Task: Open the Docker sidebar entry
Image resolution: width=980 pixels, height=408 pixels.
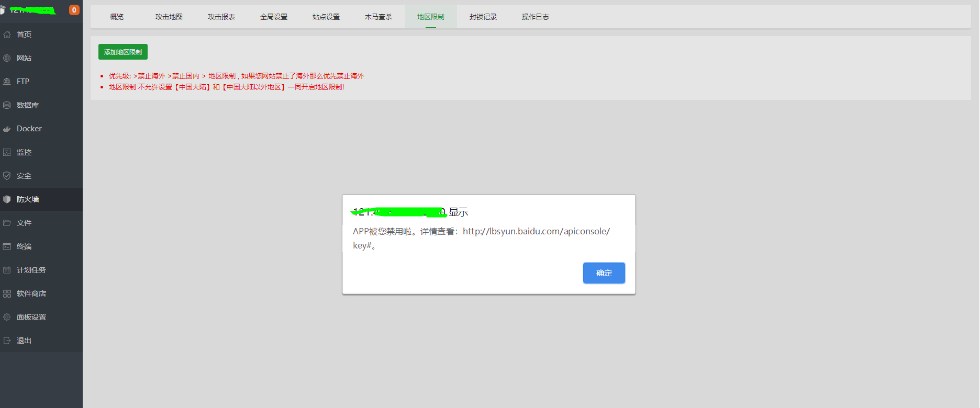Action: pos(41,129)
